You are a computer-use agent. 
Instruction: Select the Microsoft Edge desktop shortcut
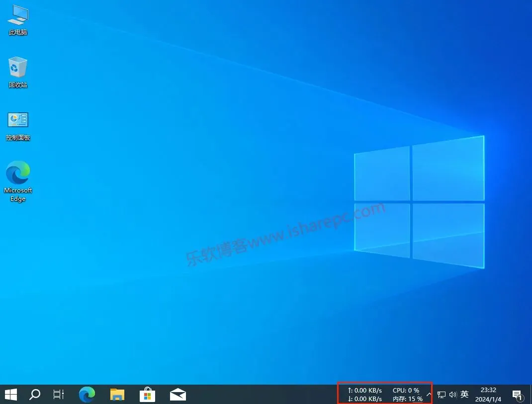17,181
